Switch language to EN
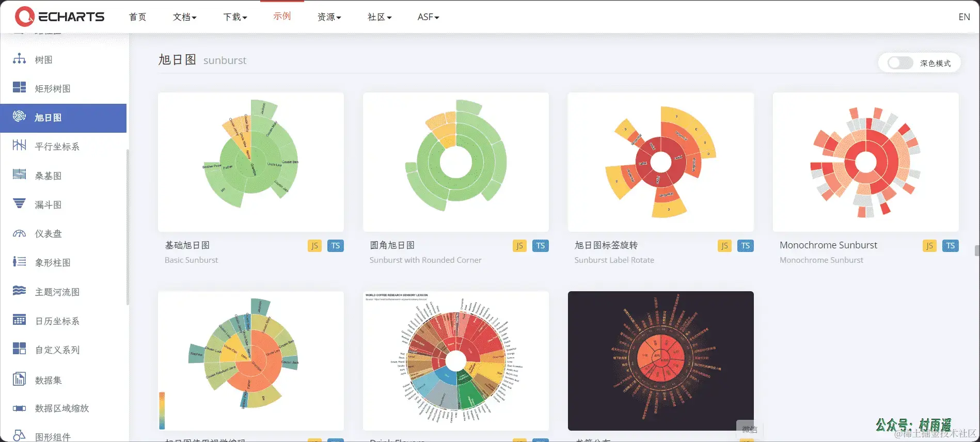This screenshot has width=980, height=442. tap(964, 17)
